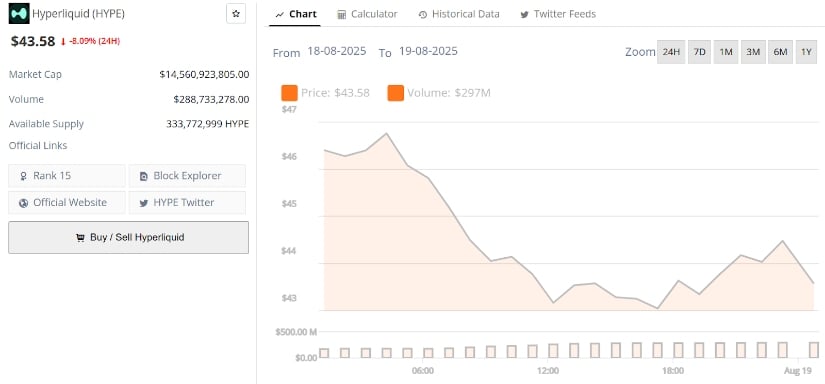Click the Available Supply value 333,772,999 HYPE
Viewport: 825px width, 384px height.
click(207, 124)
